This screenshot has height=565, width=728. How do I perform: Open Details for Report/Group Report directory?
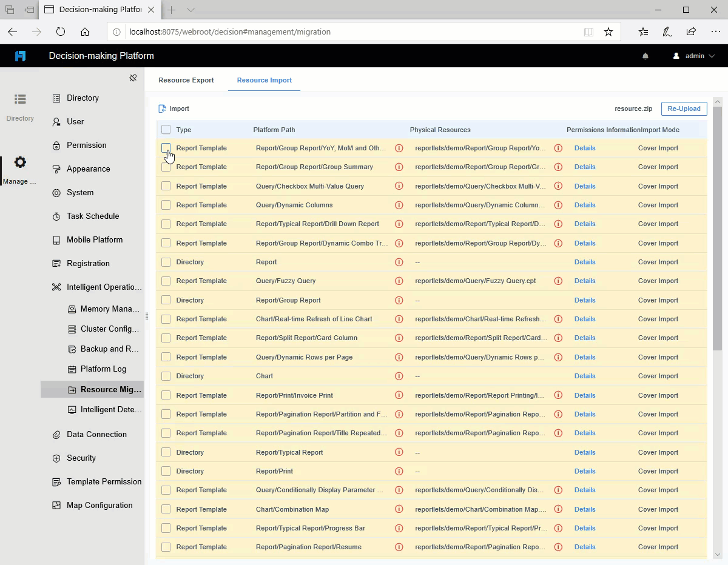(x=585, y=300)
